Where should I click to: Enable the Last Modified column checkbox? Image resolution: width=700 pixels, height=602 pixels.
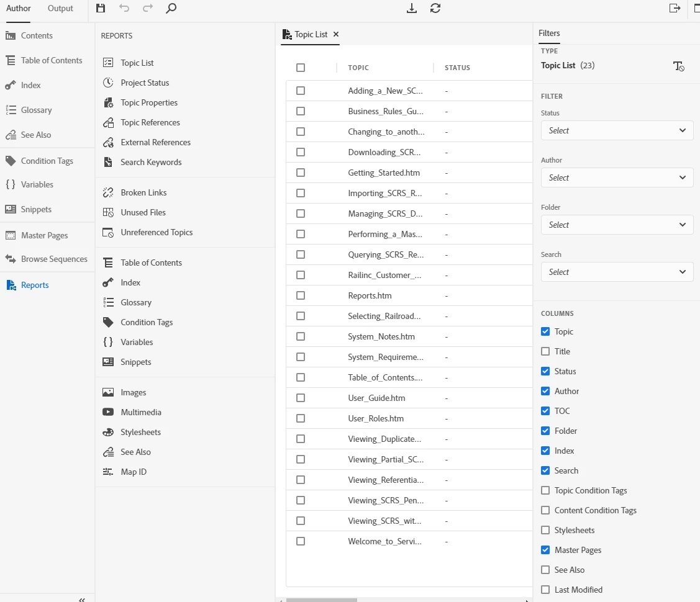(x=545, y=590)
